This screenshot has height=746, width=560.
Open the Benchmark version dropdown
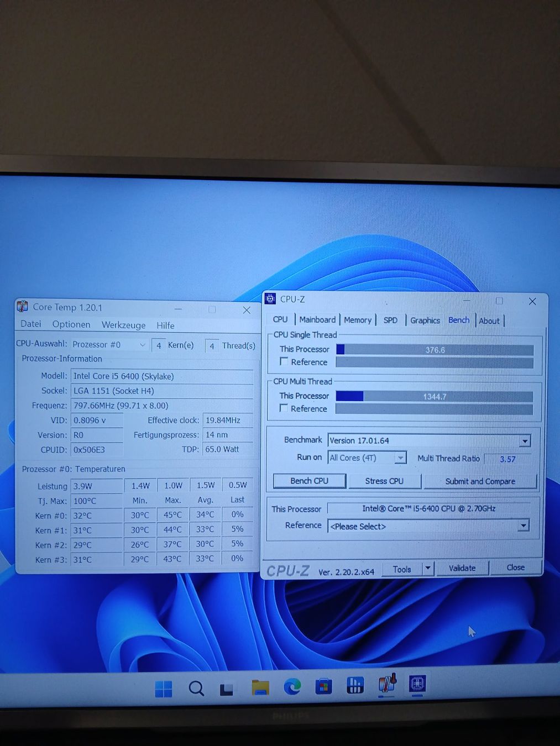(525, 441)
